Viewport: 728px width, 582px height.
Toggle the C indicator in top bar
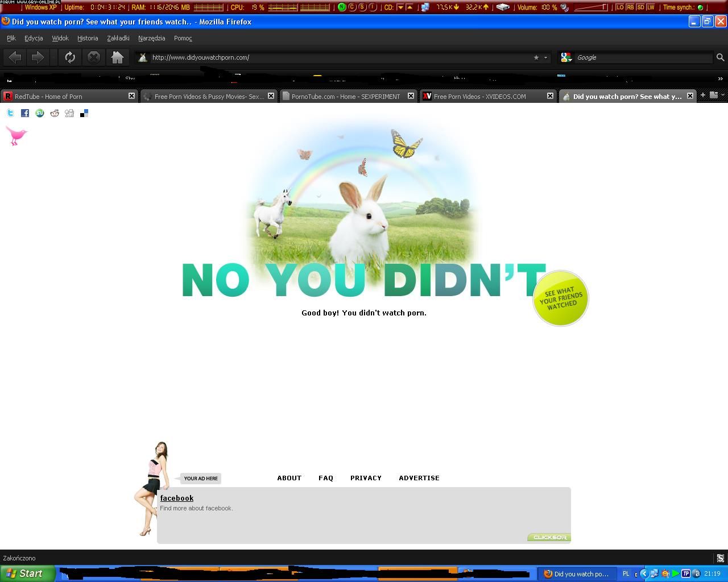click(x=352, y=7)
